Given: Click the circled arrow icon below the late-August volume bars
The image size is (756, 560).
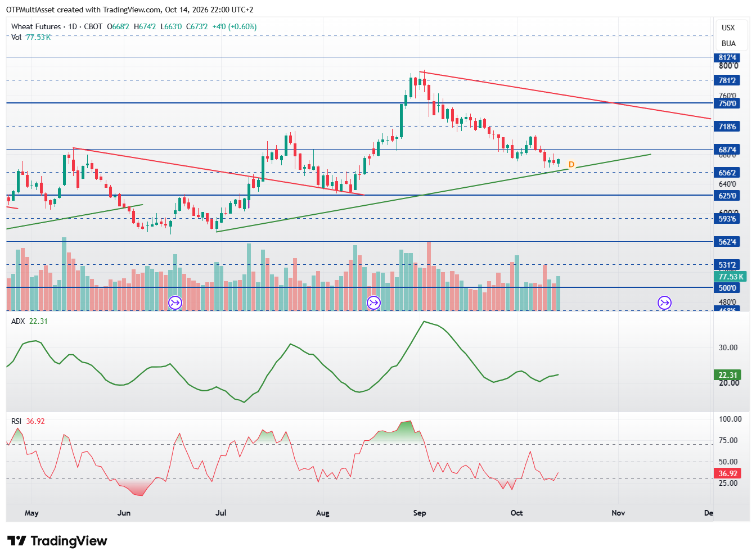Looking at the screenshot, I should (x=373, y=303).
